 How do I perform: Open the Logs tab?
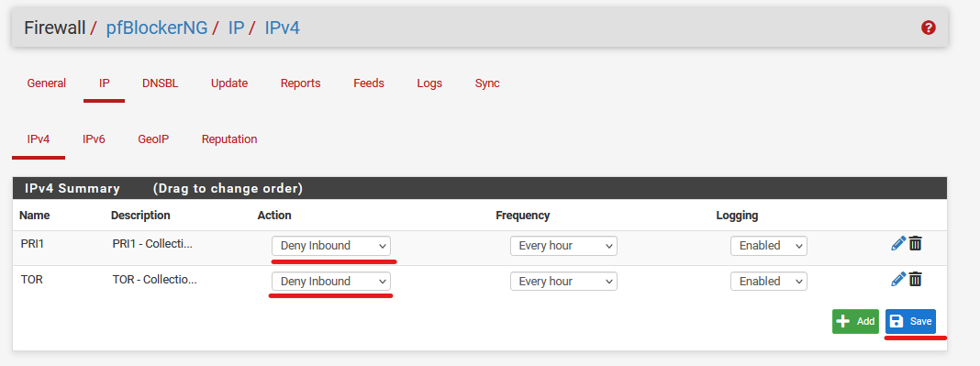429,83
